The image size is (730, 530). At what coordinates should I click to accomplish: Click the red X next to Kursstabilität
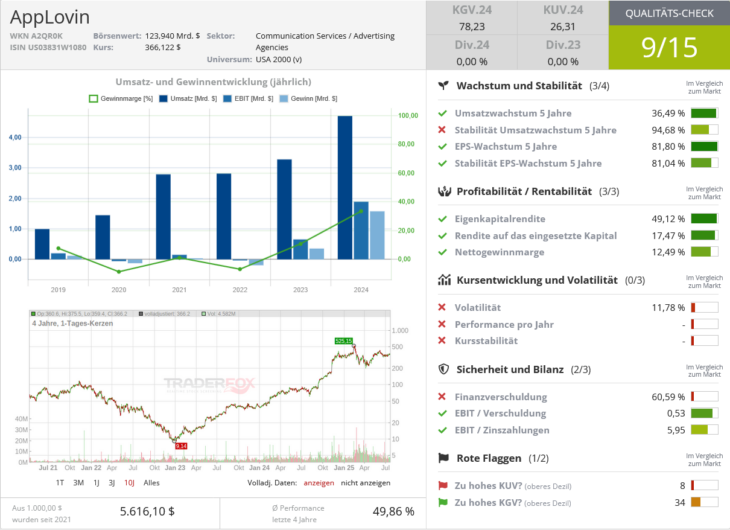442,340
